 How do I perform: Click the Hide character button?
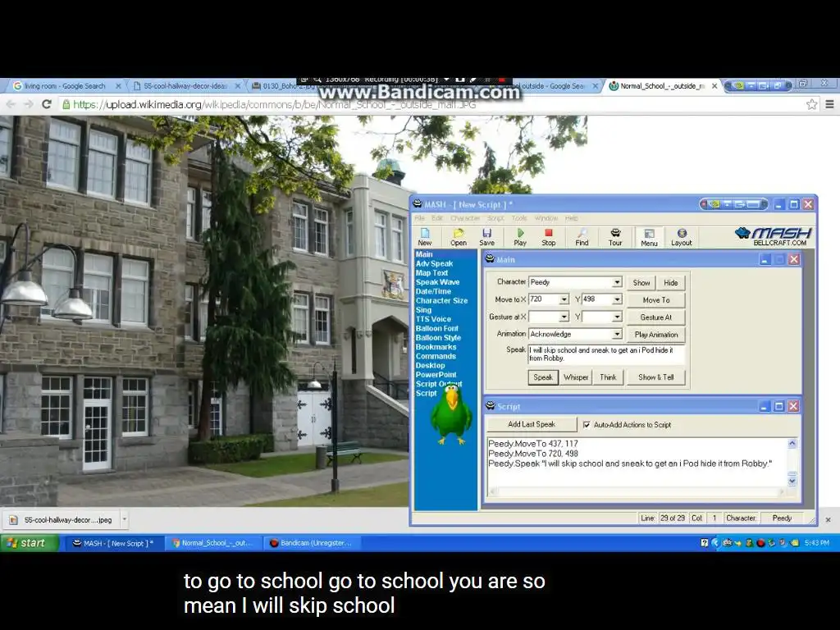tap(671, 283)
